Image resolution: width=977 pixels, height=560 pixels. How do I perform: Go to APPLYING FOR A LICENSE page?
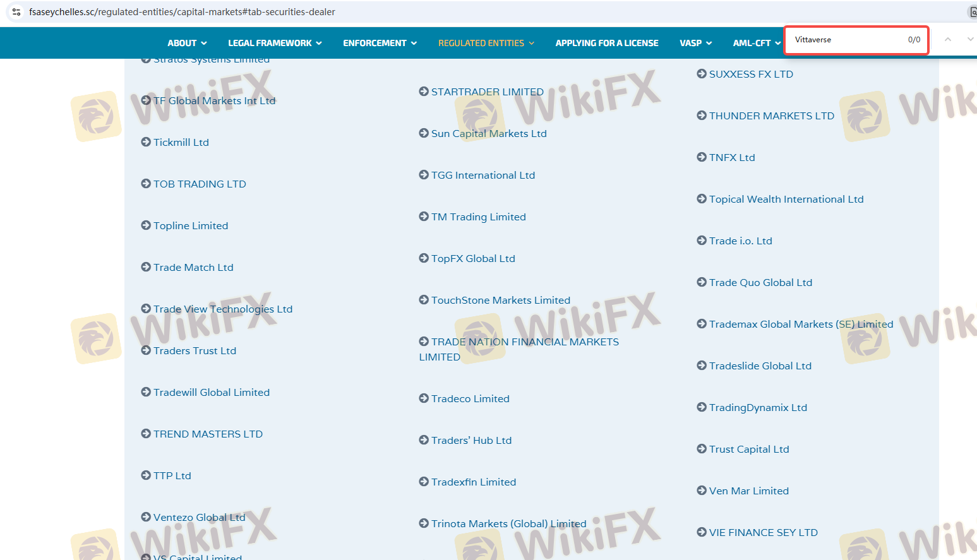pyautogui.click(x=606, y=43)
